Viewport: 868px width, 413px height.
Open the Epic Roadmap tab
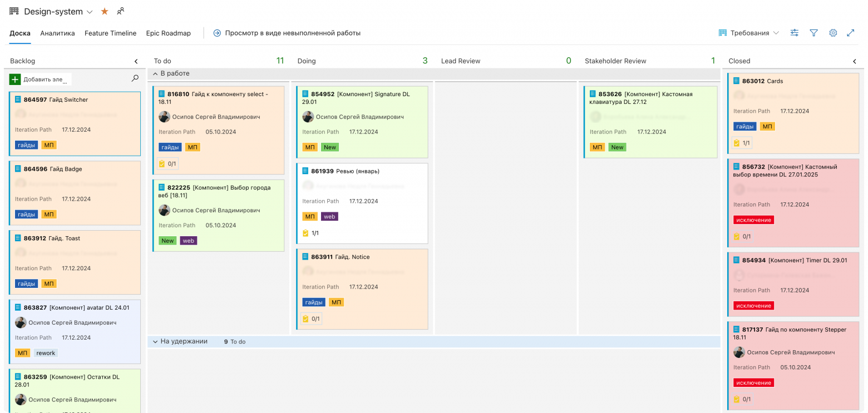pyautogui.click(x=169, y=33)
